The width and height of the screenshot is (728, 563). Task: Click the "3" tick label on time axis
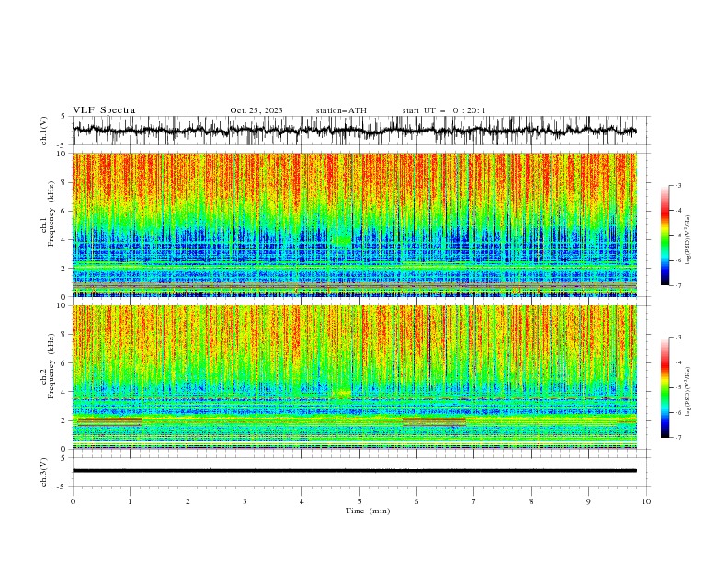pyautogui.click(x=245, y=501)
